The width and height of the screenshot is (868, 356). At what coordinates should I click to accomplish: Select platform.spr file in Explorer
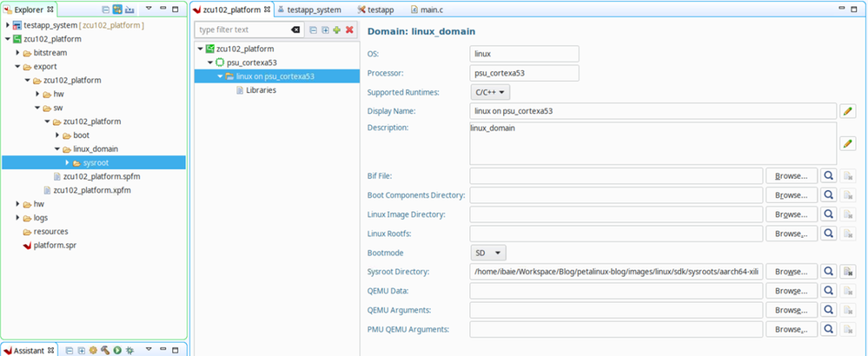(x=59, y=246)
